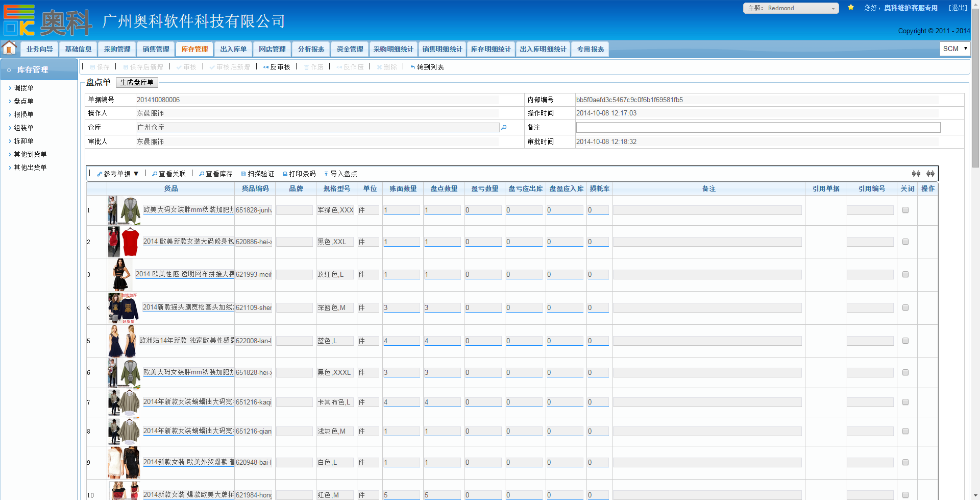Click 查看库存 to view stock

[216, 174]
